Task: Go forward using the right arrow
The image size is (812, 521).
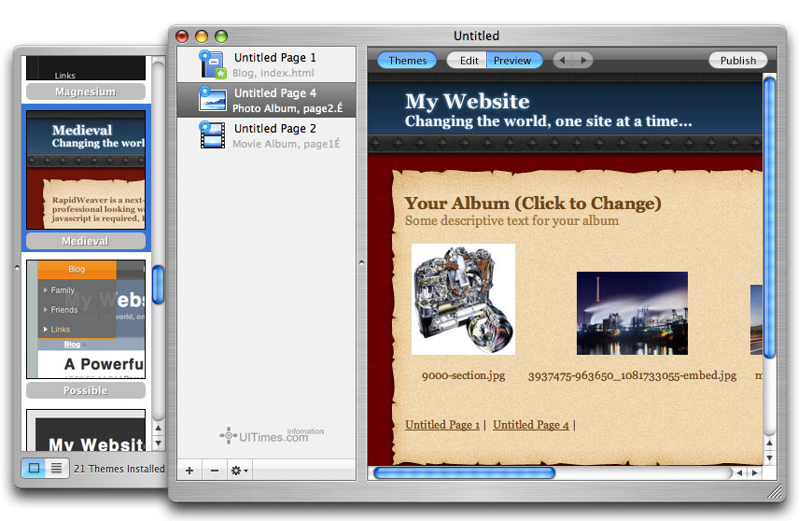Action: point(583,61)
